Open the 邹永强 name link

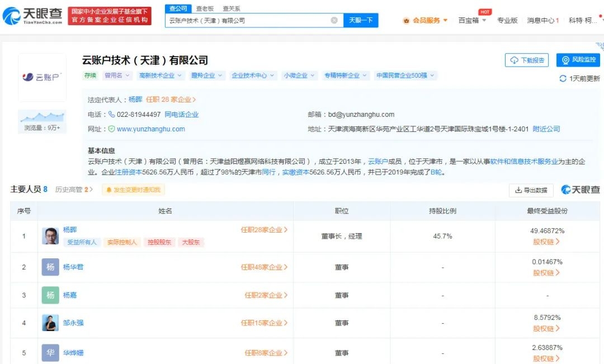tap(73, 323)
